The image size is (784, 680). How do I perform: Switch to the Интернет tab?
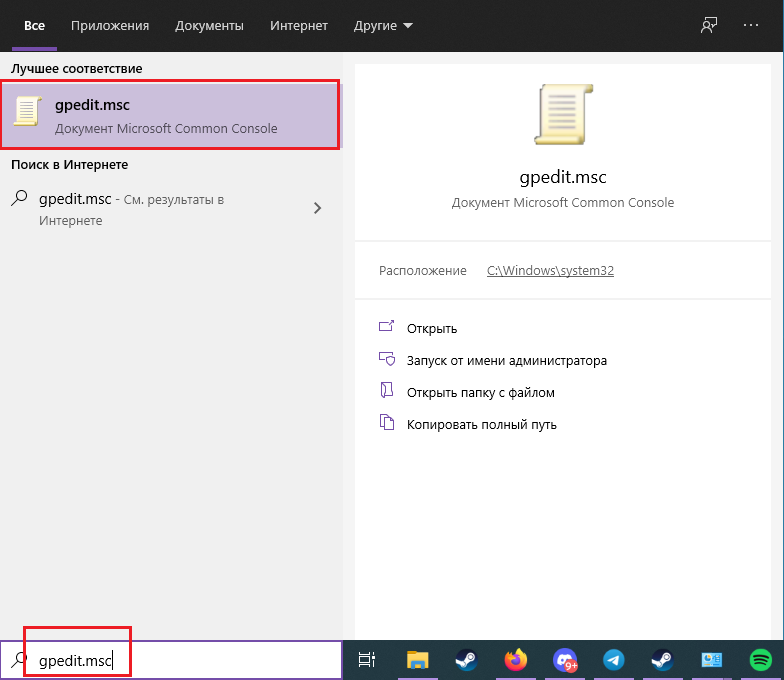[x=299, y=26]
